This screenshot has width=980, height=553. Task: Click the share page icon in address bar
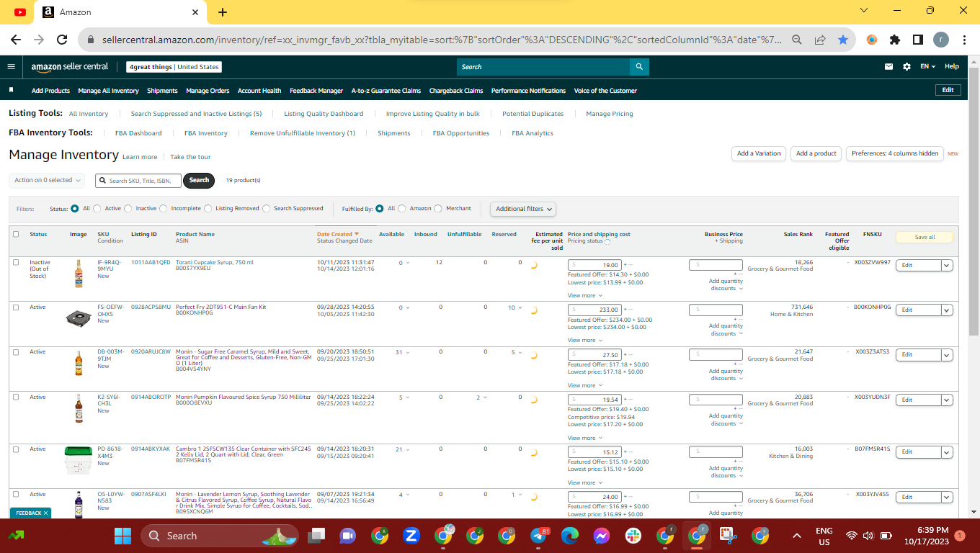point(820,40)
